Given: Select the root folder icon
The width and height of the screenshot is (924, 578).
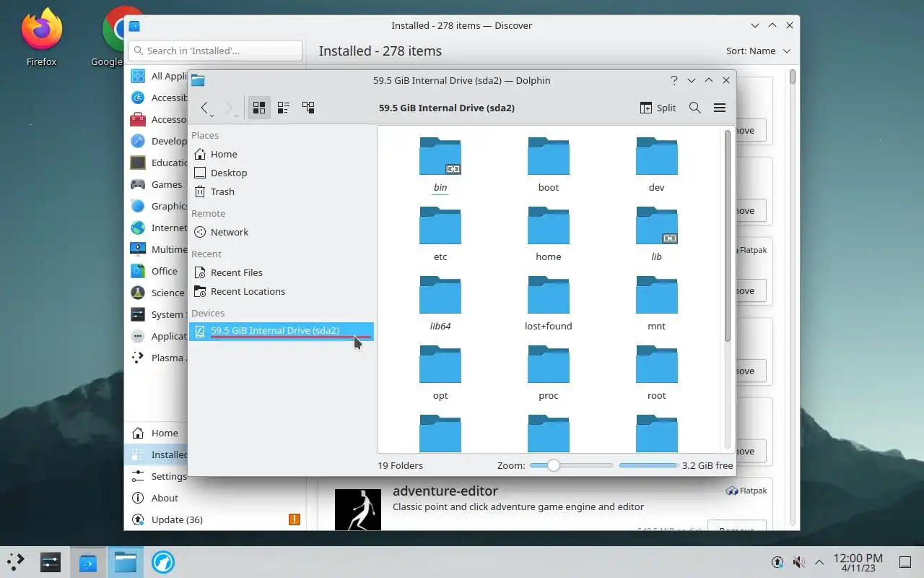Looking at the screenshot, I should tap(657, 364).
